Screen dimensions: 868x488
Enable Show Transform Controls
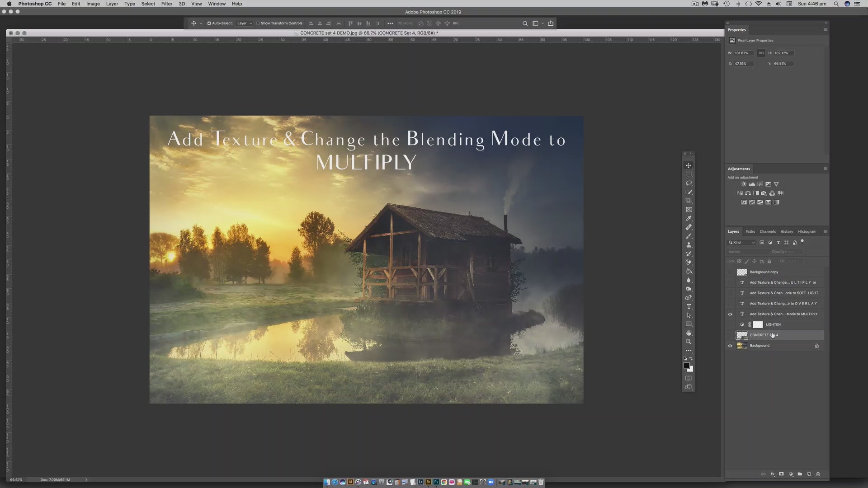tap(258, 23)
